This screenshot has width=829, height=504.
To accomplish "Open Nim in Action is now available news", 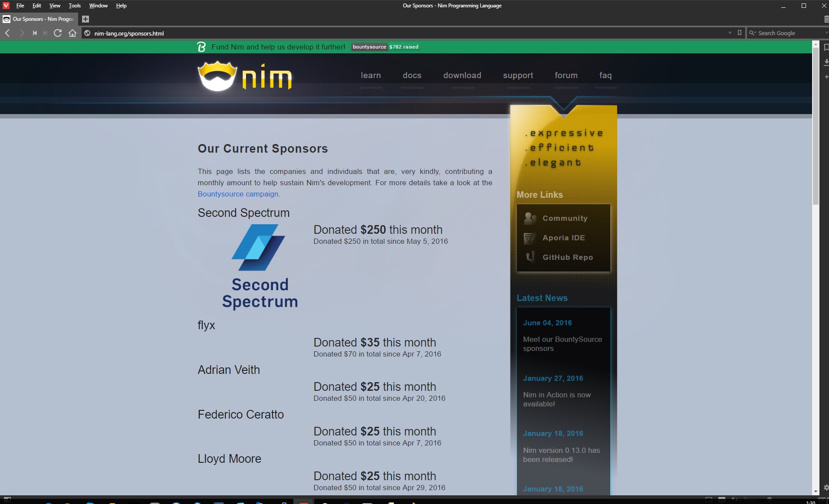I will click(556, 399).
